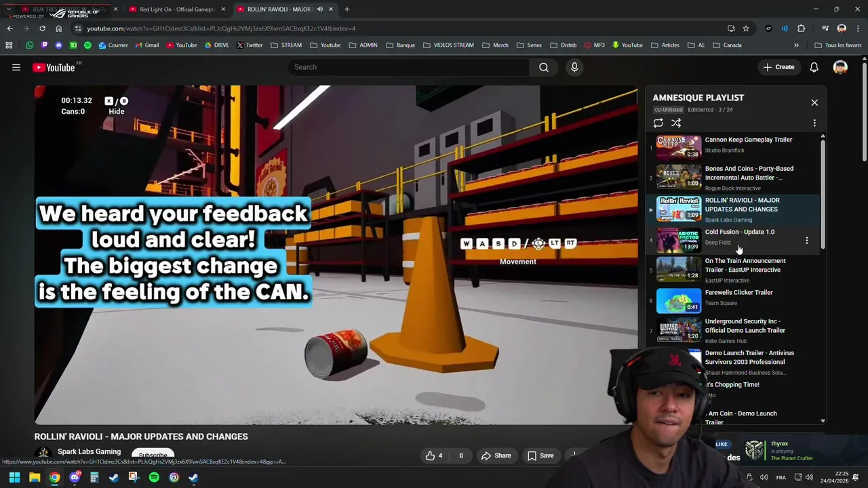Open the Merch bookmarks folder
This screenshot has width=868, height=488.
tap(495, 45)
